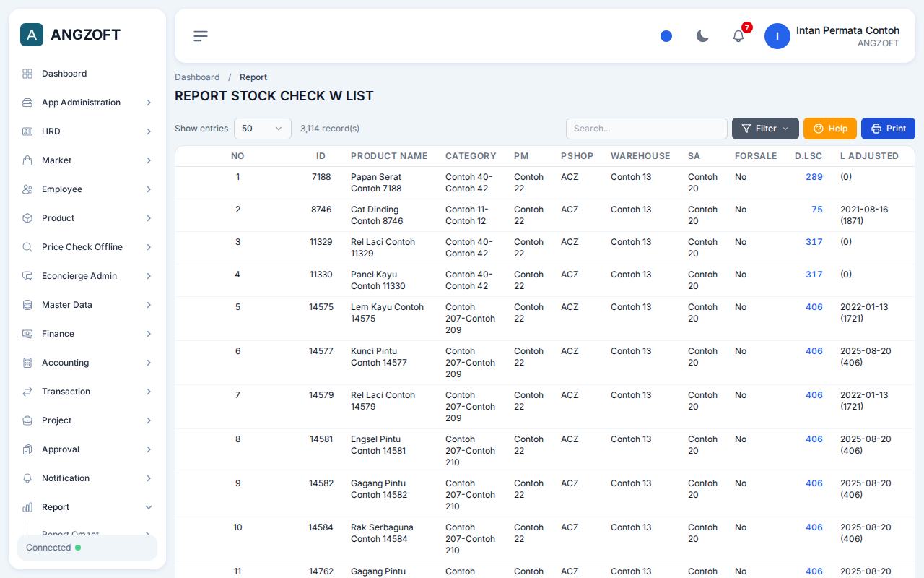This screenshot has height=578, width=924.
Task: Click the Finance sidebar icon
Action: (27, 334)
